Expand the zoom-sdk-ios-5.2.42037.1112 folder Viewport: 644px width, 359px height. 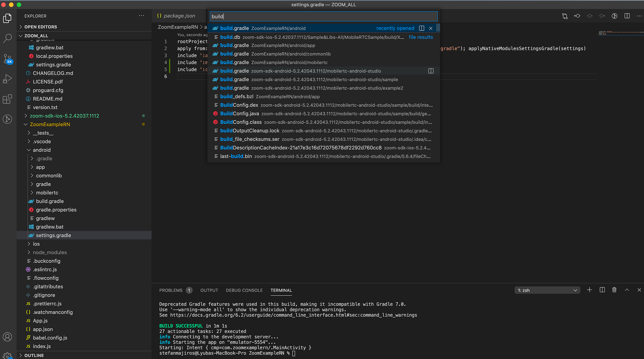click(x=64, y=116)
